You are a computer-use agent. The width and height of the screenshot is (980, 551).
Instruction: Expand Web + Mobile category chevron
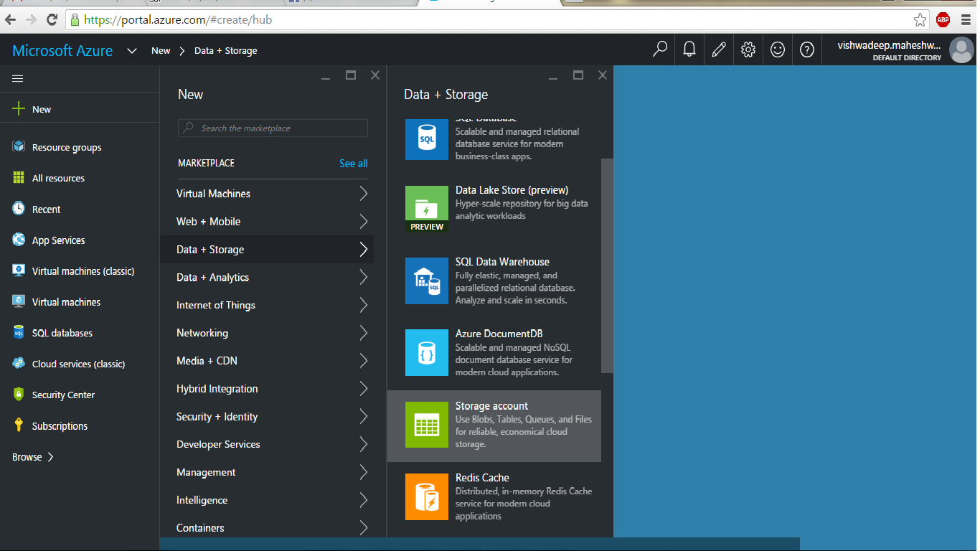363,221
